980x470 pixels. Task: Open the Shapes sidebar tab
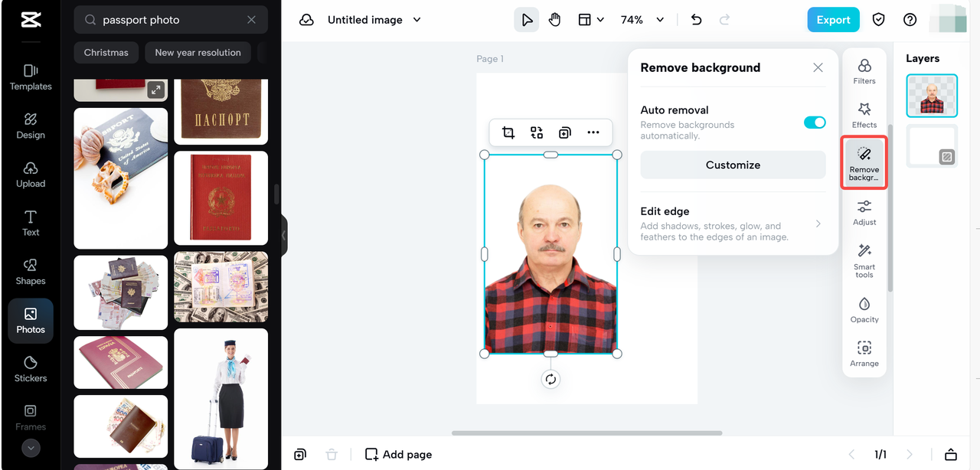pyautogui.click(x=31, y=272)
